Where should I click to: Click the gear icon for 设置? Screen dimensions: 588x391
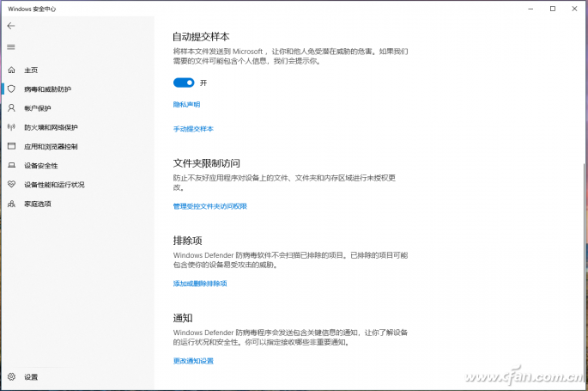12,376
